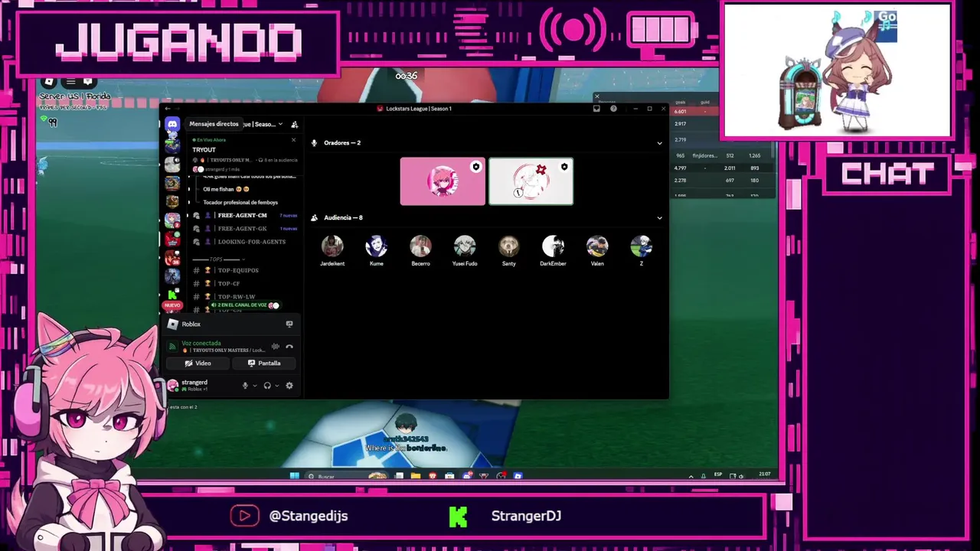The width and height of the screenshot is (980, 551).
Task: Open the help question-mark icon in Discord
Action: (x=613, y=109)
